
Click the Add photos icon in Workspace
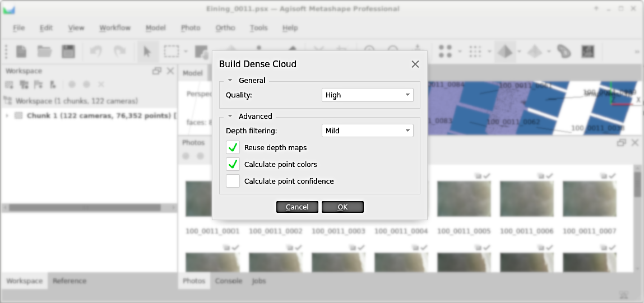point(24,85)
